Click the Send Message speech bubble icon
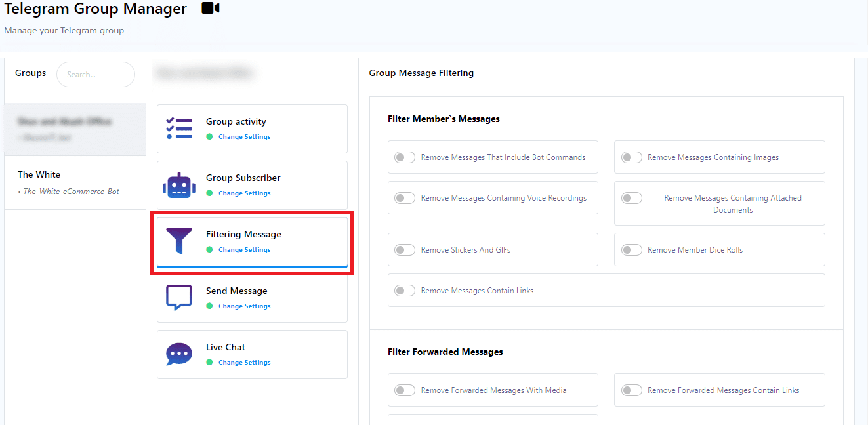Image resolution: width=868 pixels, height=425 pixels. point(179,298)
